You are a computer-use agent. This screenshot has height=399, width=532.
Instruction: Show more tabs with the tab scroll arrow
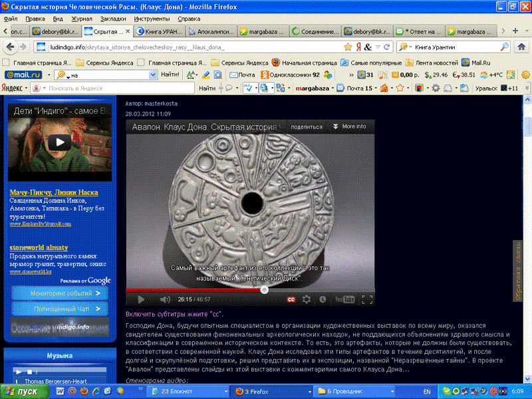click(503, 31)
